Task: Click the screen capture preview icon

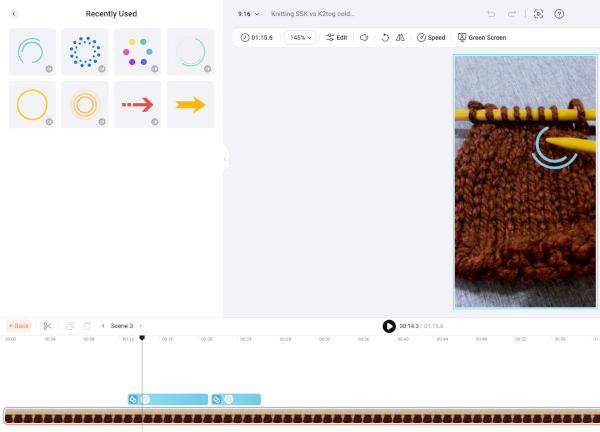Action: 538,14
